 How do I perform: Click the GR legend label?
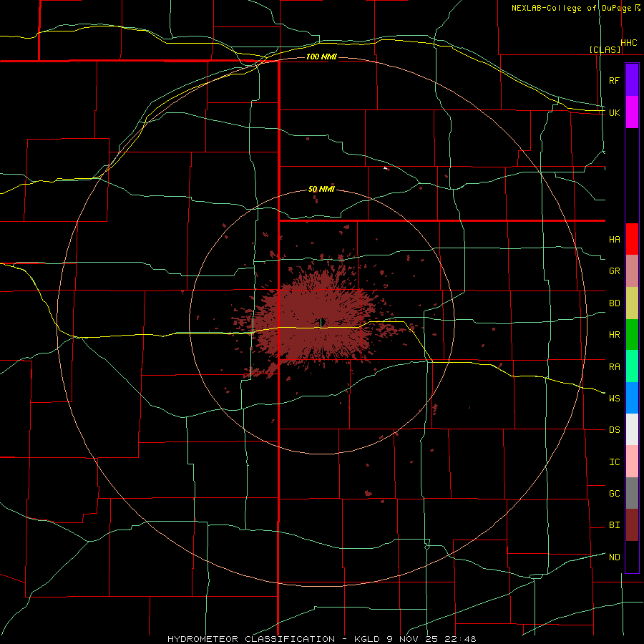(x=614, y=271)
